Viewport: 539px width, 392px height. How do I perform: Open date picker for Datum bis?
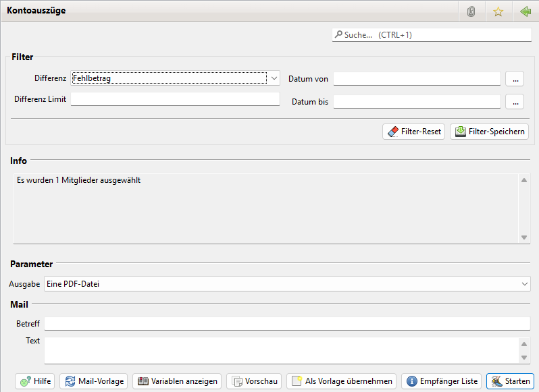pyautogui.click(x=515, y=102)
